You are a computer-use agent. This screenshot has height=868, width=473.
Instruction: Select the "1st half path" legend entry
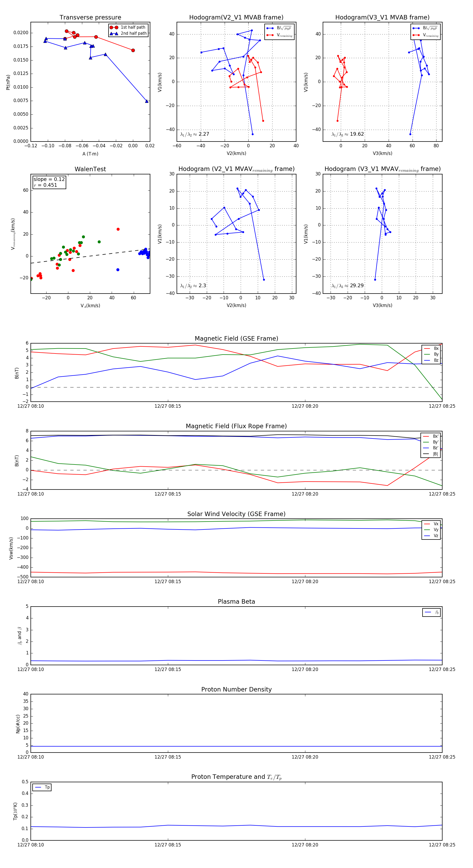coord(128,27)
